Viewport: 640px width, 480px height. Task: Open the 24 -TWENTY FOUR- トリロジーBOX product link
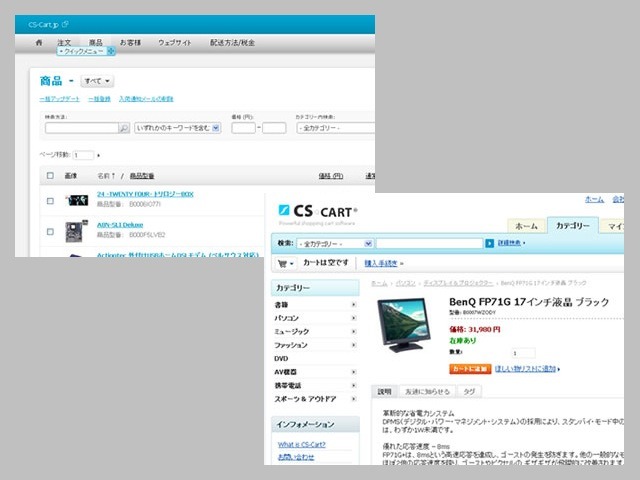tap(145, 194)
